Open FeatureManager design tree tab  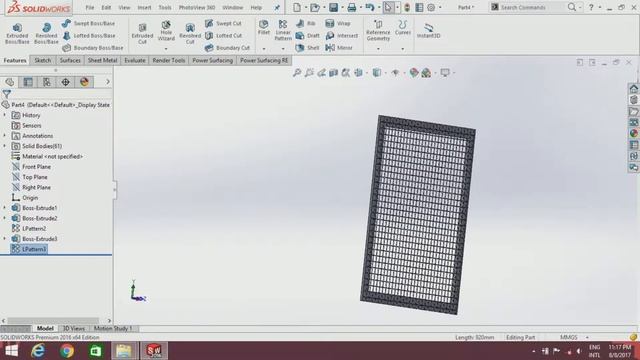pos(9,82)
